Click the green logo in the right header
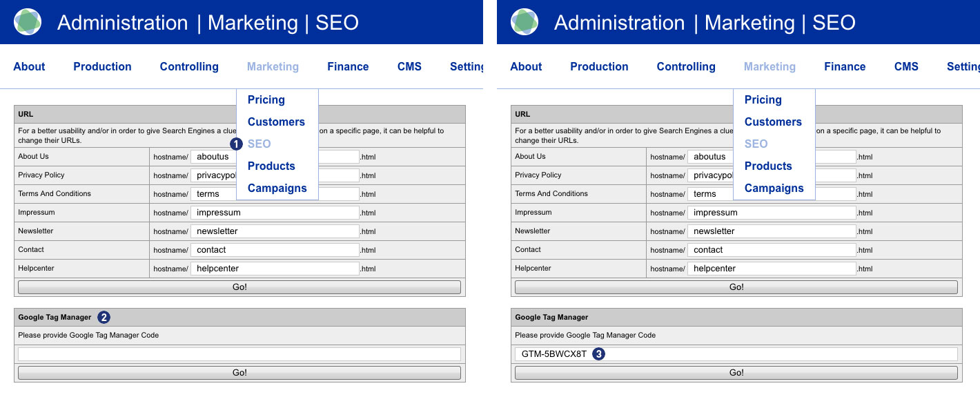980x397 pixels. 525,22
